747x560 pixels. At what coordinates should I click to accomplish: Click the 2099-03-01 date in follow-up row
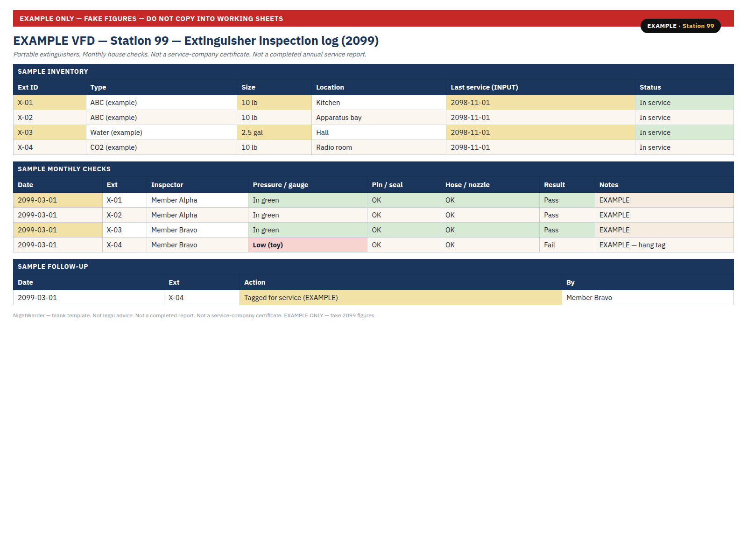tap(89, 298)
